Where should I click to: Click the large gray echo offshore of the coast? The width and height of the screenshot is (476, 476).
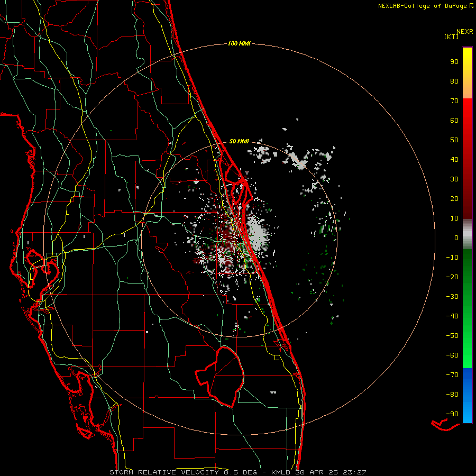[x=257, y=232]
